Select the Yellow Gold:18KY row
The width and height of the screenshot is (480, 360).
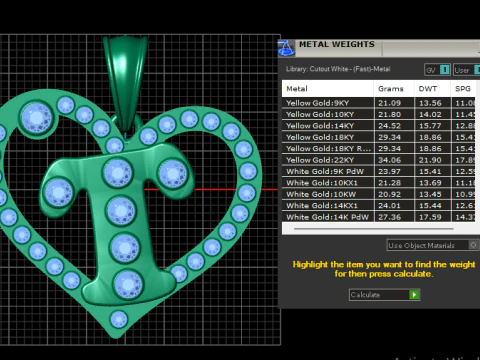click(379, 137)
